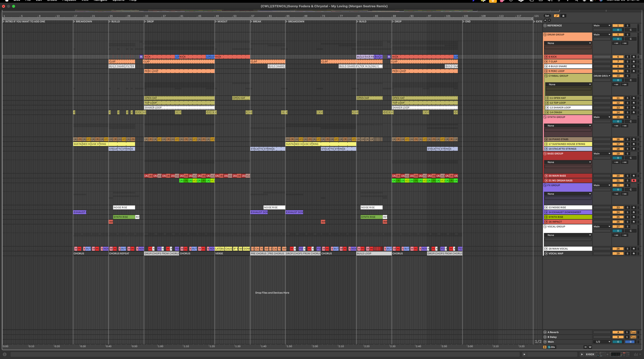The height and width of the screenshot is (359, 644).
Task: Open Main track 1/2 output dropdown
Action: [602, 342]
